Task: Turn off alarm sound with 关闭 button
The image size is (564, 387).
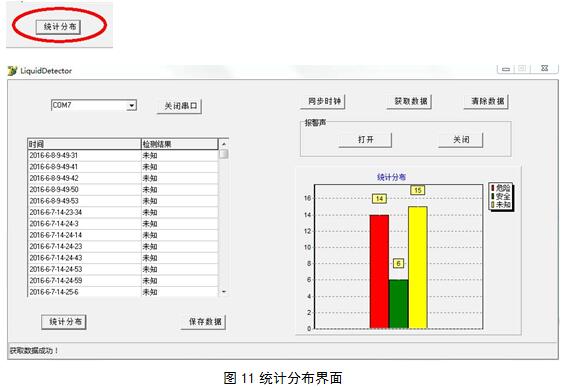Action: 461,140
